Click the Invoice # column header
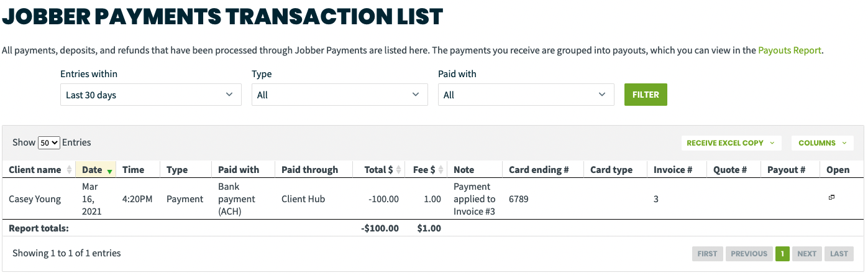 (673, 170)
